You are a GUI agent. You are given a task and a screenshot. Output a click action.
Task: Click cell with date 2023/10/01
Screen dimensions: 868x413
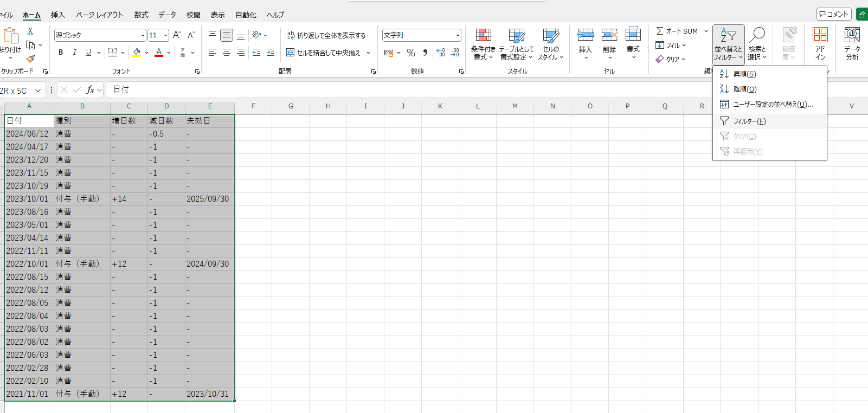coord(29,199)
